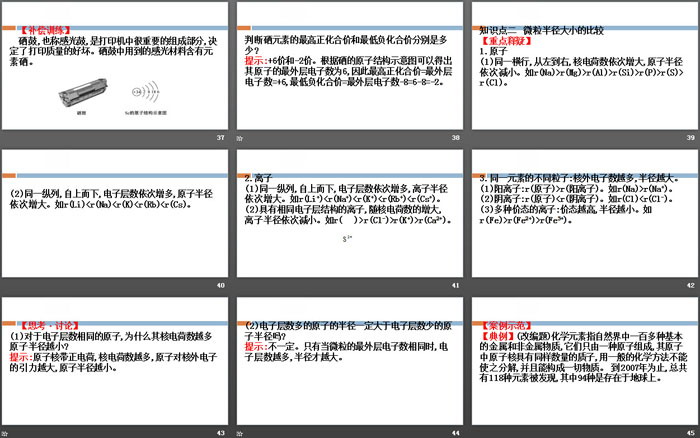
Task: Click the slide number 40 label
Action: 221,285
